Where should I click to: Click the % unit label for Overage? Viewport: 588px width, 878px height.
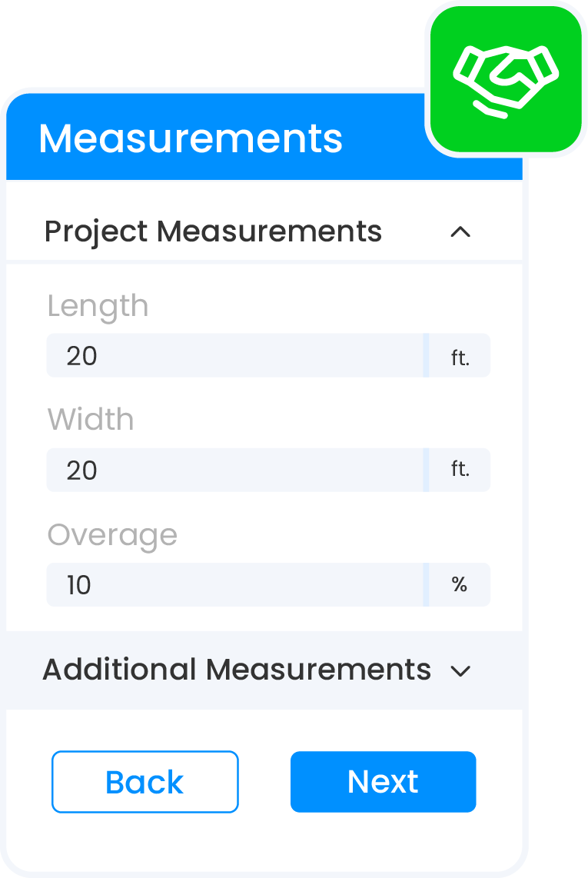[459, 584]
